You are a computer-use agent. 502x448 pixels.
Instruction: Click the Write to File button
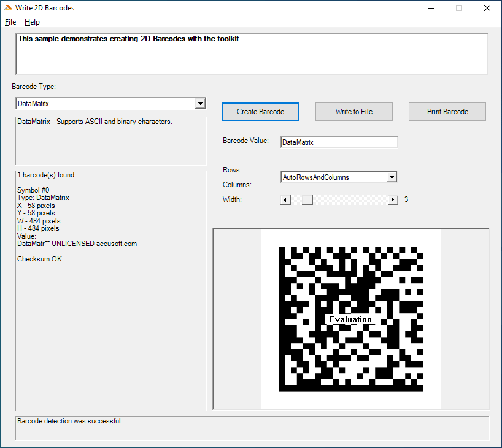point(353,112)
